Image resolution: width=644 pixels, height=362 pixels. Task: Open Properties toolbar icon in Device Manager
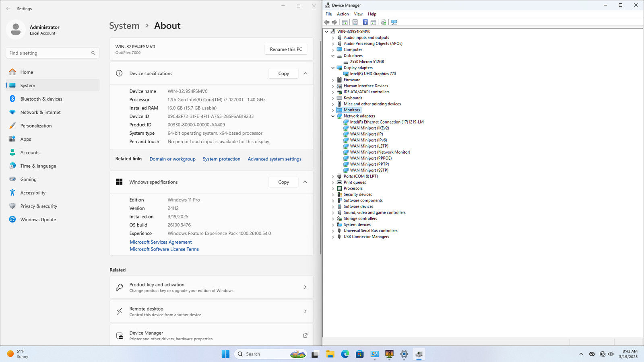[355, 22]
